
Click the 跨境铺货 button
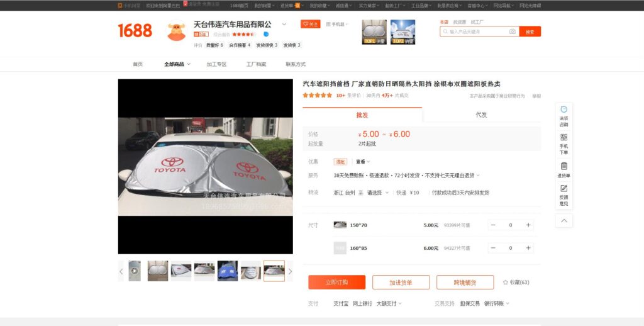point(465,283)
